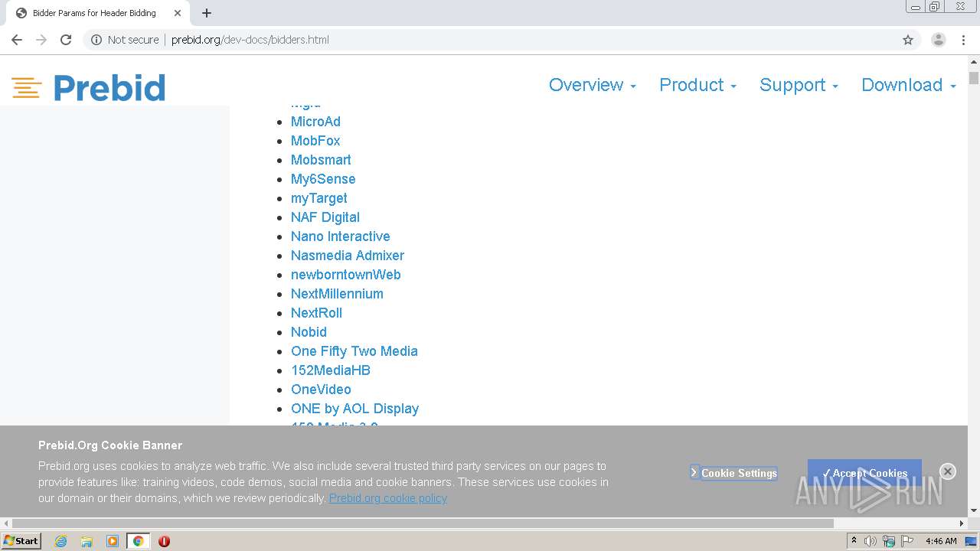Open the red security icon in the taskbar

point(164,541)
